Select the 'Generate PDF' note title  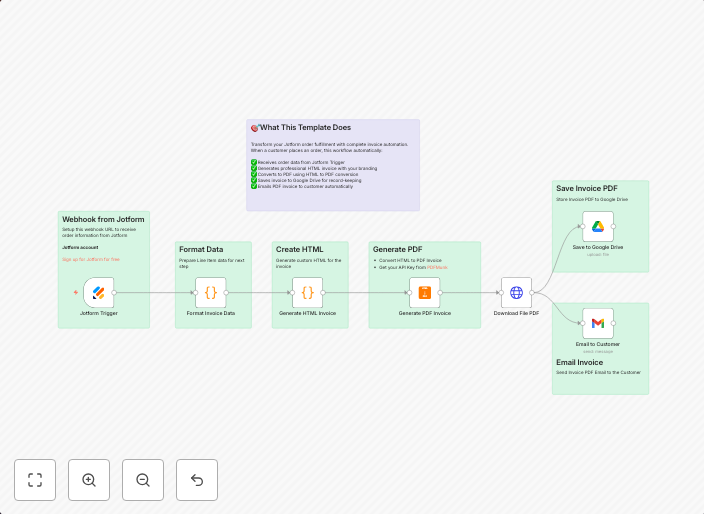[x=397, y=250]
